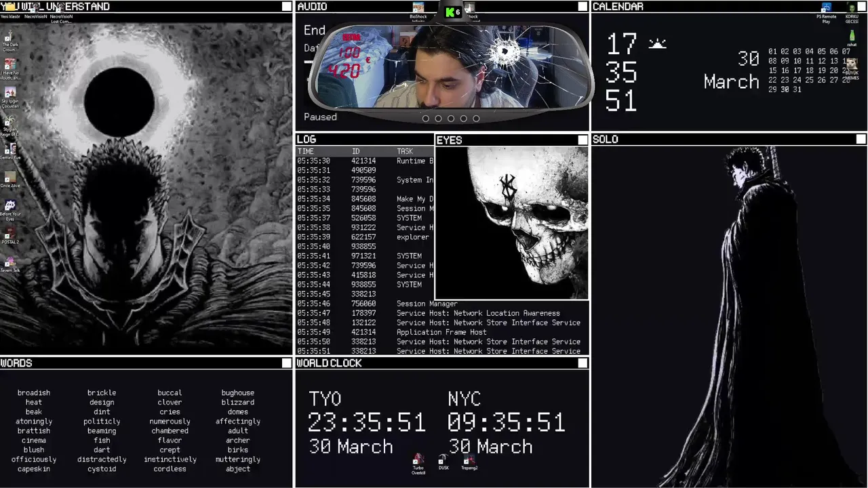Select the first dot under the mirror webcam
This screenshot has height=488, width=868.
pyautogui.click(x=426, y=119)
